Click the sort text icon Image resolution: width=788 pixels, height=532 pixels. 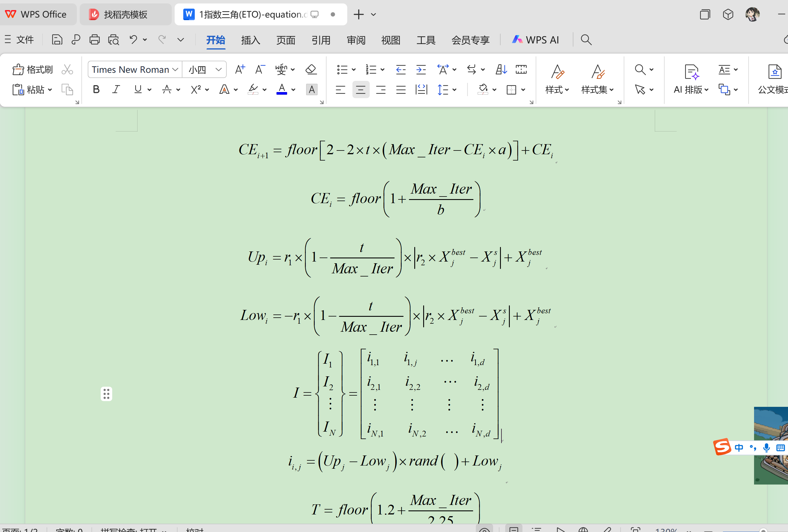pos(501,70)
